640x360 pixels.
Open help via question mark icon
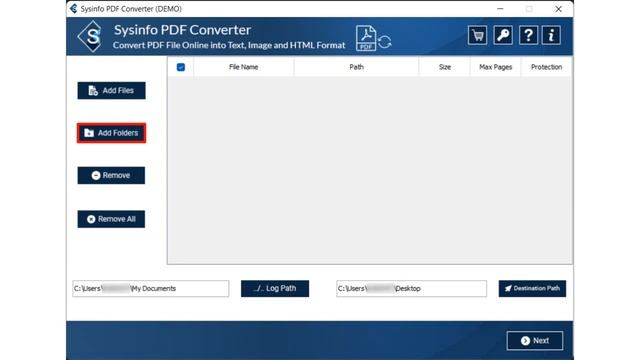(528, 36)
